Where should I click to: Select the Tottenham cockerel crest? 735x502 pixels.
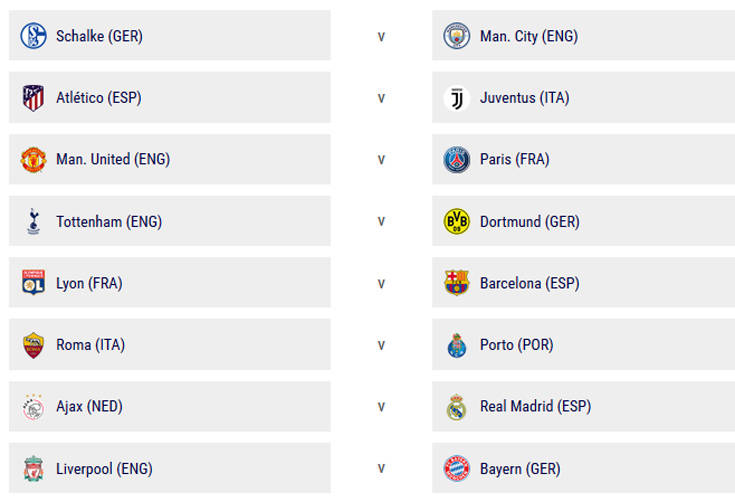click(33, 221)
